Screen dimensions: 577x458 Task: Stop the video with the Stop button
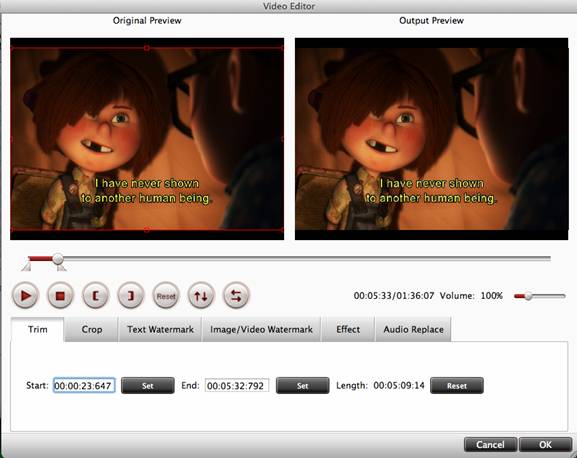(60, 295)
